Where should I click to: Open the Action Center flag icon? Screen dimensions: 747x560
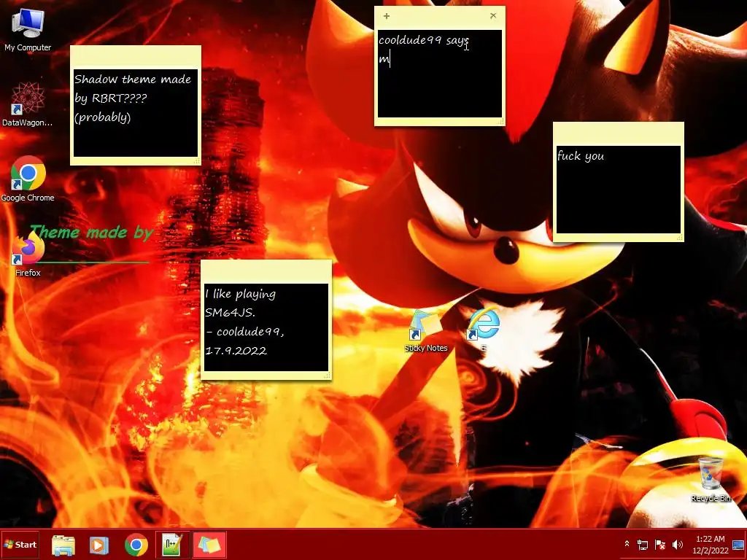[x=659, y=544]
